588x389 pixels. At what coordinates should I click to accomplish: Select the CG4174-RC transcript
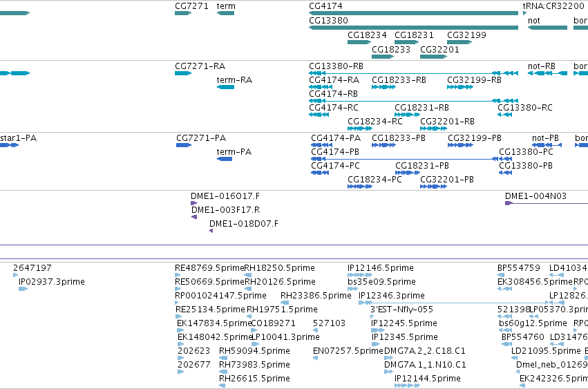pos(319,115)
